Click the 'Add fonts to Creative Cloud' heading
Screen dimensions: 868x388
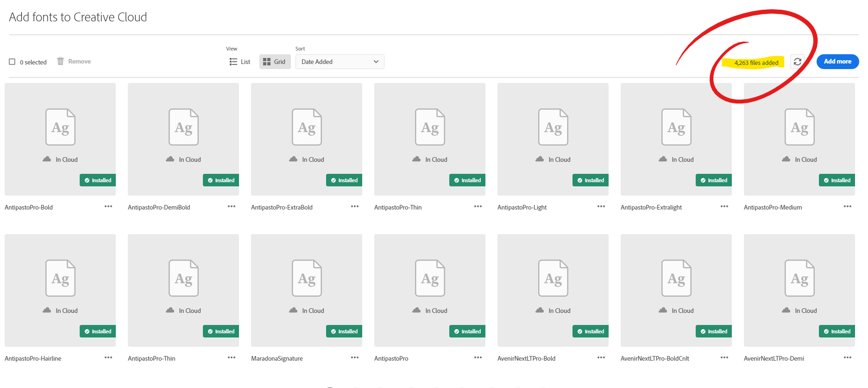[78, 17]
